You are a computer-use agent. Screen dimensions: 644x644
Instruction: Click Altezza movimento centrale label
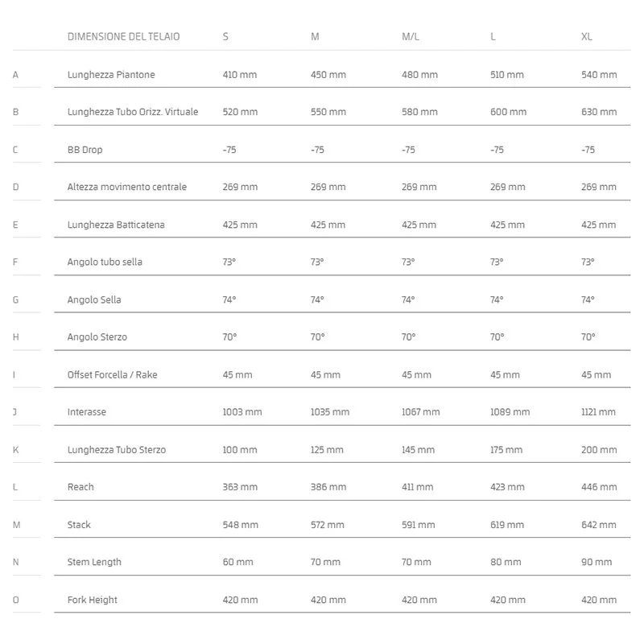pyautogui.click(x=127, y=187)
